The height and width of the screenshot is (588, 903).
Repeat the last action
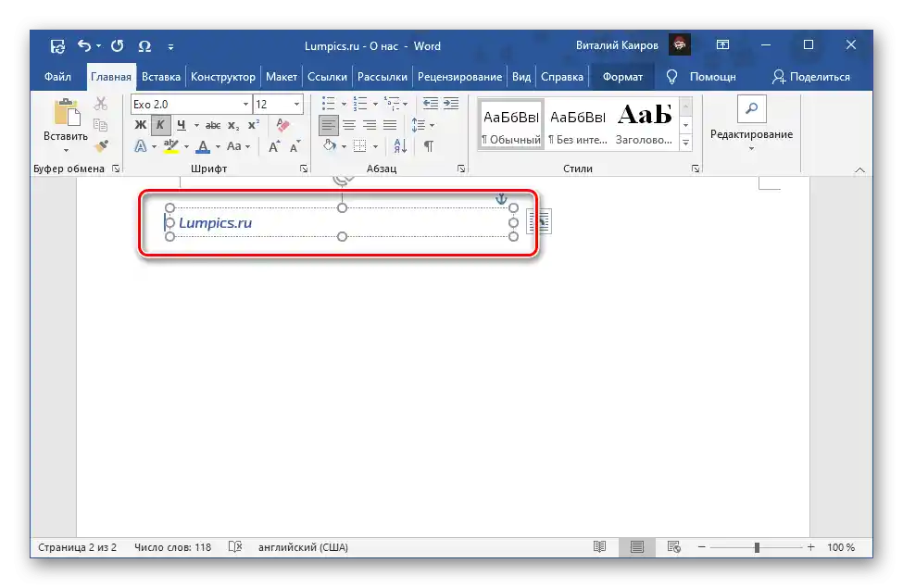[x=117, y=45]
